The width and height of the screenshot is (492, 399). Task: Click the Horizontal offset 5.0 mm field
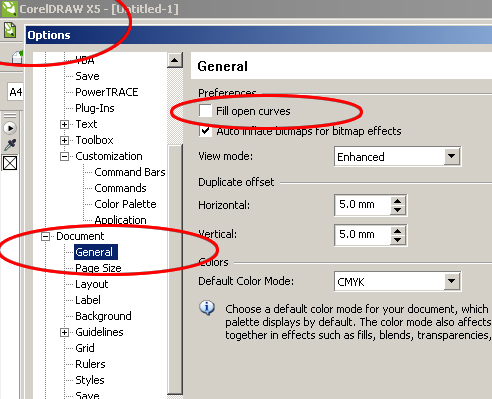click(x=363, y=205)
